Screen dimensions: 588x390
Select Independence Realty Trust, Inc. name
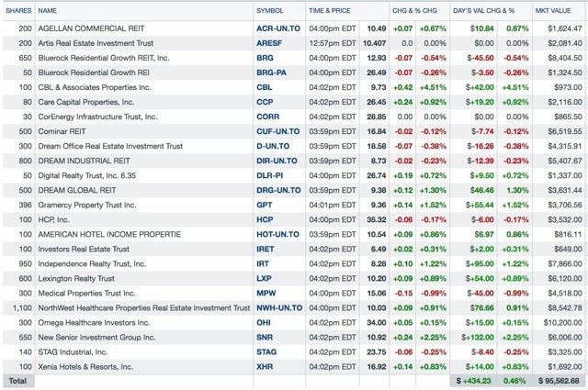click(x=92, y=263)
